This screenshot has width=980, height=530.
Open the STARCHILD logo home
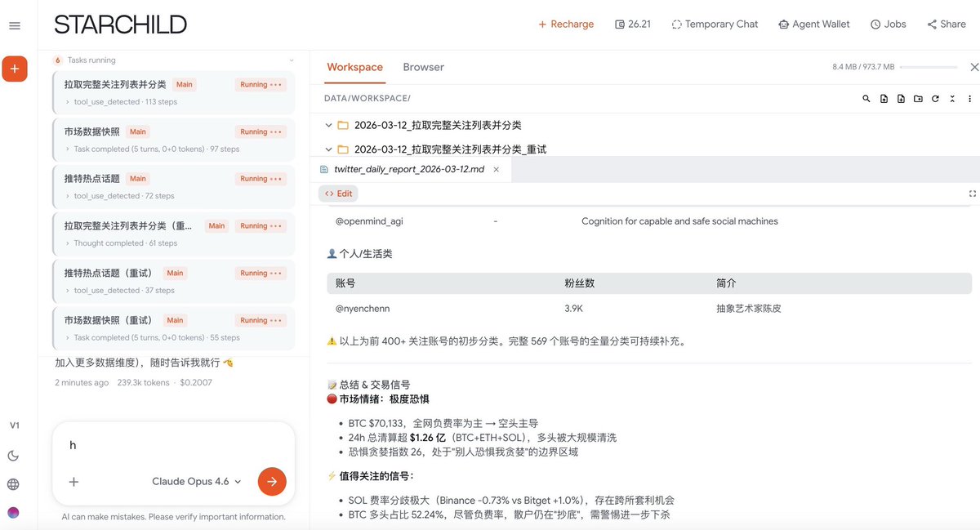(x=120, y=24)
